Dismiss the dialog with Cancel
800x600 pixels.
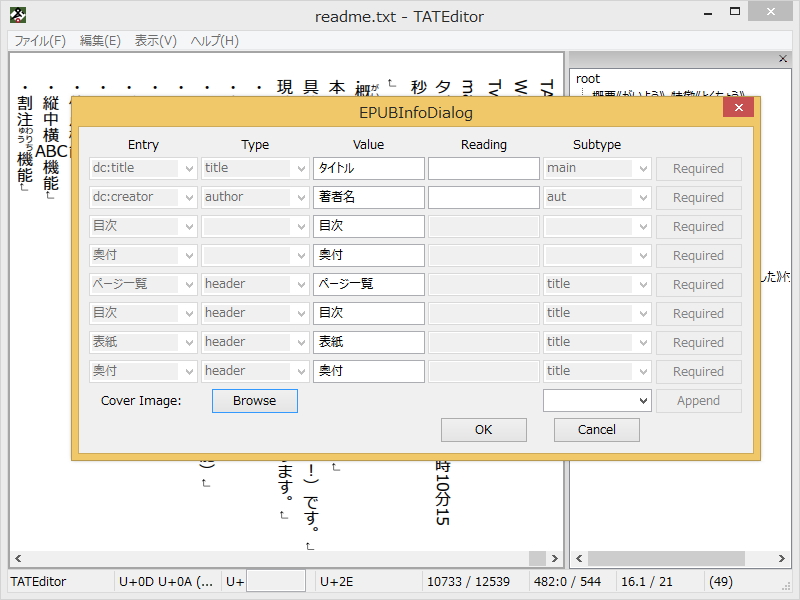click(596, 430)
